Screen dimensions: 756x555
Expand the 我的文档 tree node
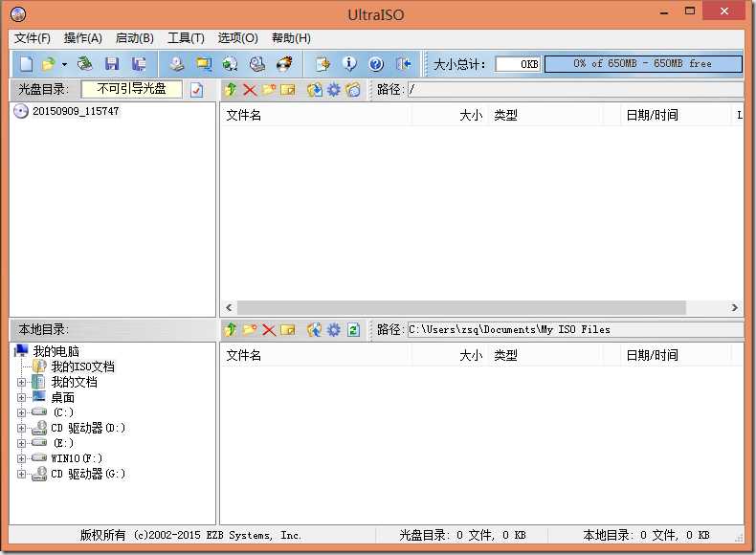click(x=21, y=383)
